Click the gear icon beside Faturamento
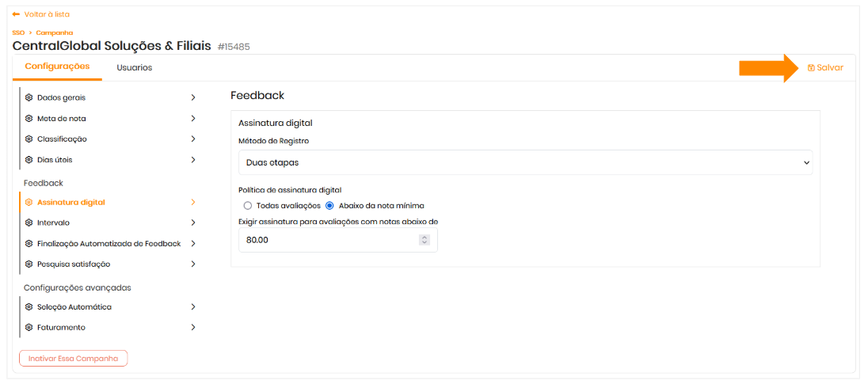Viewport: 868px width, 388px height. pos(29,328)
